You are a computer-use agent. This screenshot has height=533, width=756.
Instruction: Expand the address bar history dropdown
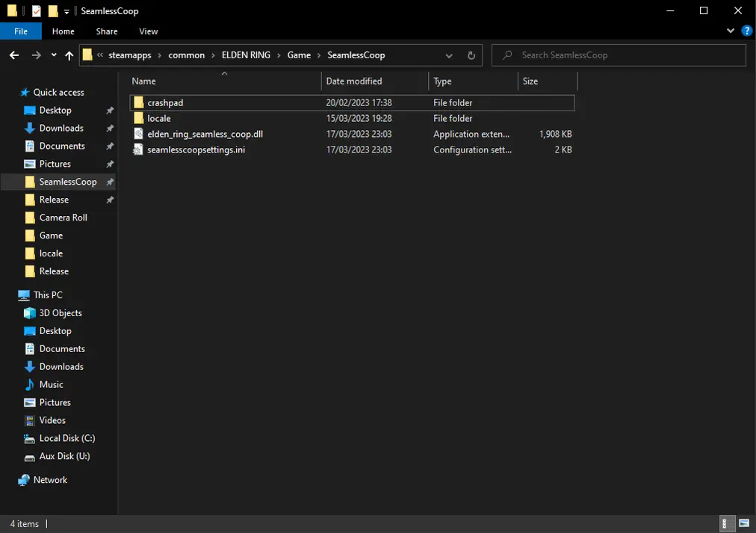tap(449, 55)
